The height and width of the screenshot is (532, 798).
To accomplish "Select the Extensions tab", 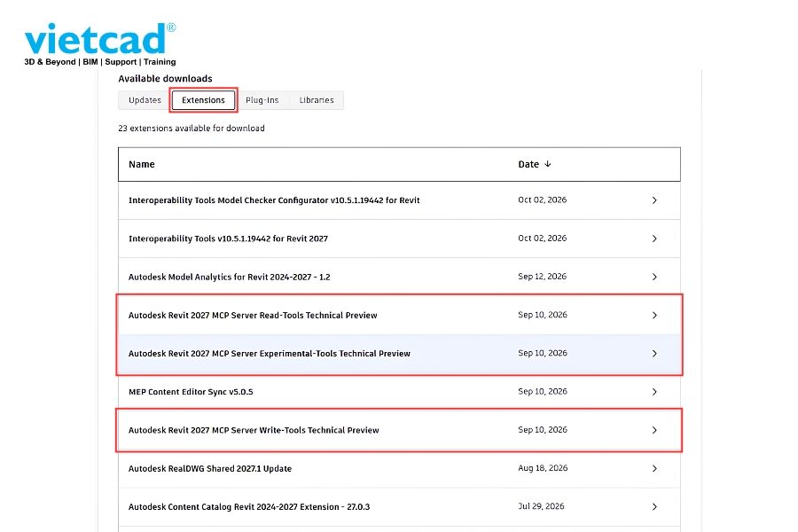I will point(203,100).
